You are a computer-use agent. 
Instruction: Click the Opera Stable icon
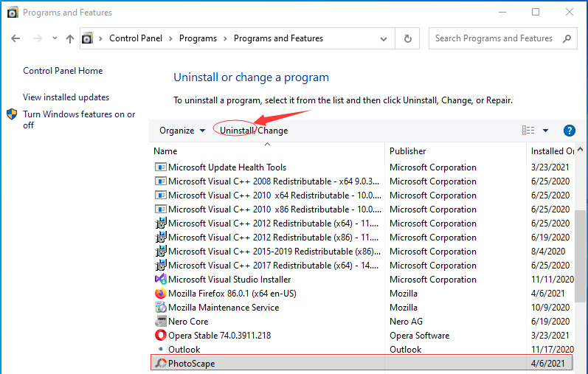pyautogui.click(x=161, y=335)
